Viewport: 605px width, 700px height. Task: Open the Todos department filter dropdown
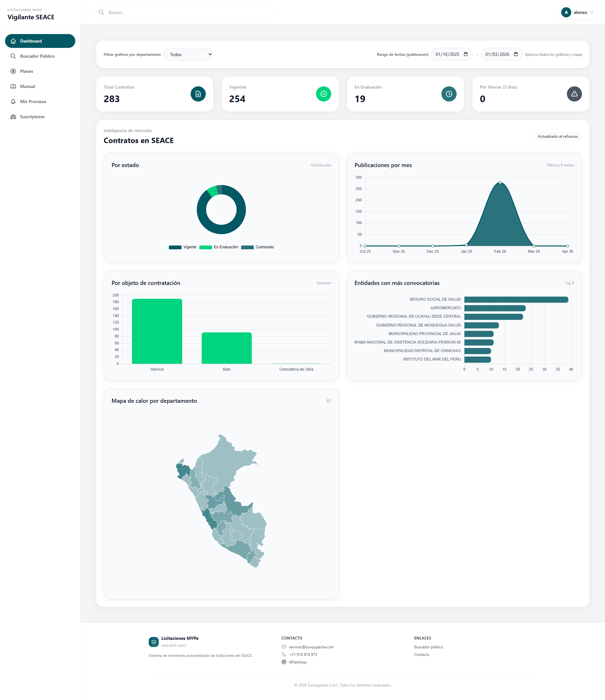point(188,54)
